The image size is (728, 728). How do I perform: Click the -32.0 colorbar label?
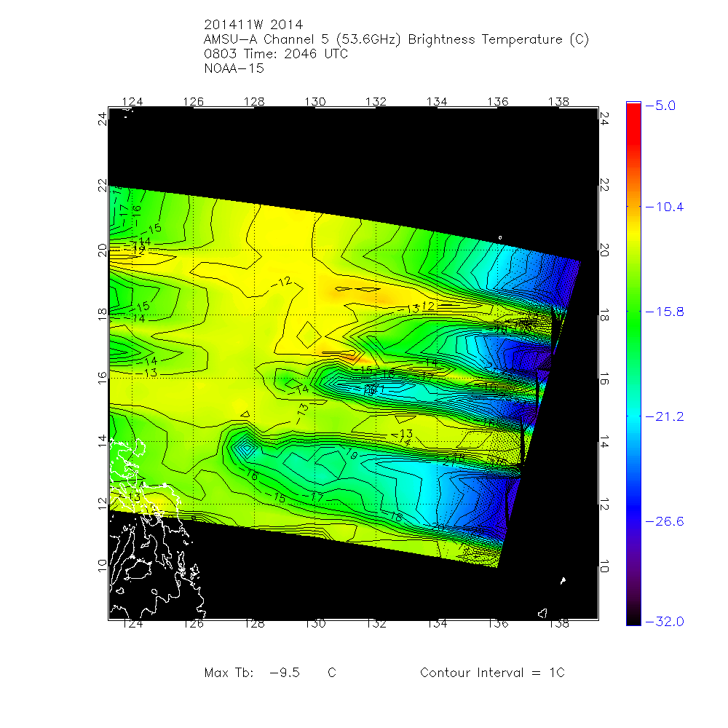(x=665, y=621)
